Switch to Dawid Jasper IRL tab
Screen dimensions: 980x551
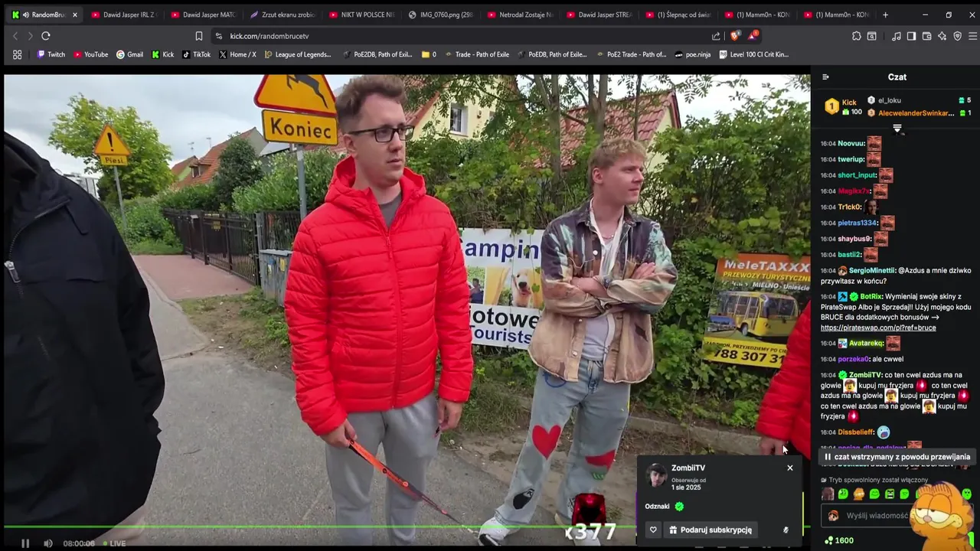click(122, 15)
